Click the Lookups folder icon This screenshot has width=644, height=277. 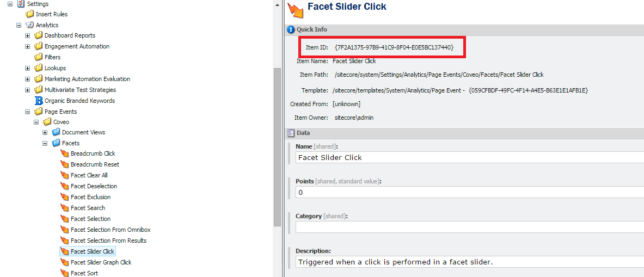[39, 67]
